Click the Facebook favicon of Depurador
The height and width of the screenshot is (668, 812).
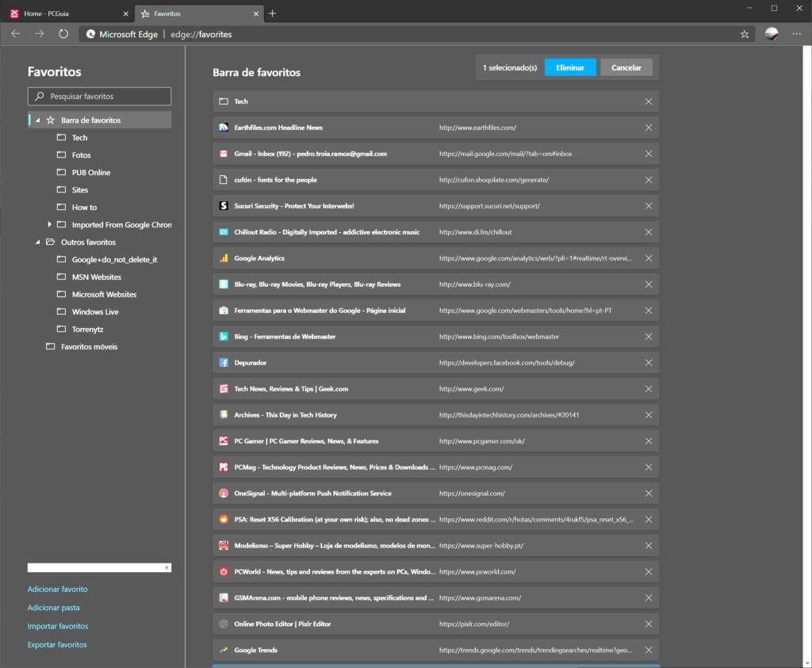[224, 363]
